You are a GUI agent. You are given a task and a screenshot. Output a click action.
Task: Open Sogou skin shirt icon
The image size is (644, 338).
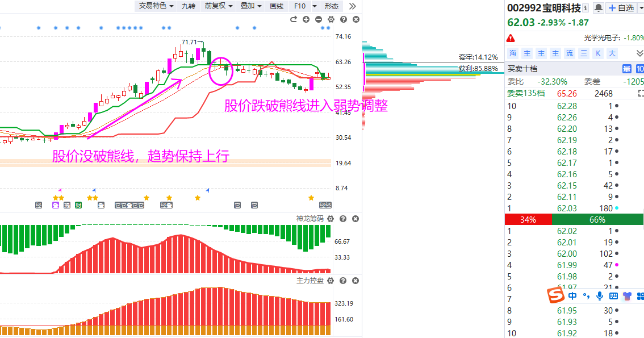[x=627, y=296]
